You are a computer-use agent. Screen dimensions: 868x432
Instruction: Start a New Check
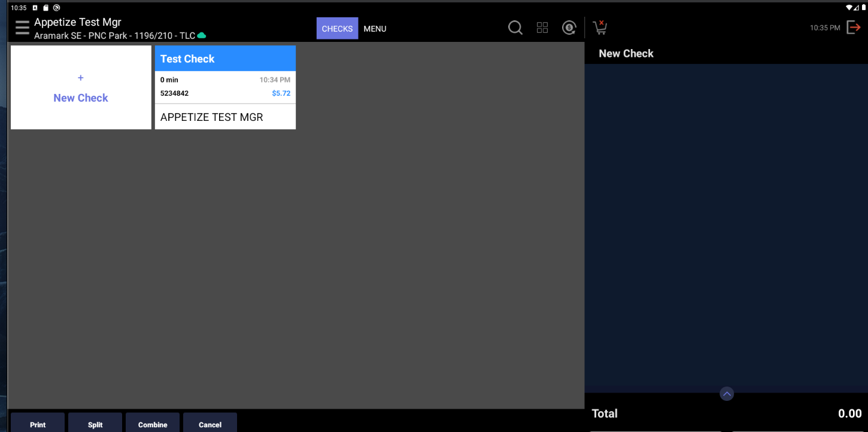pos(80,88)
